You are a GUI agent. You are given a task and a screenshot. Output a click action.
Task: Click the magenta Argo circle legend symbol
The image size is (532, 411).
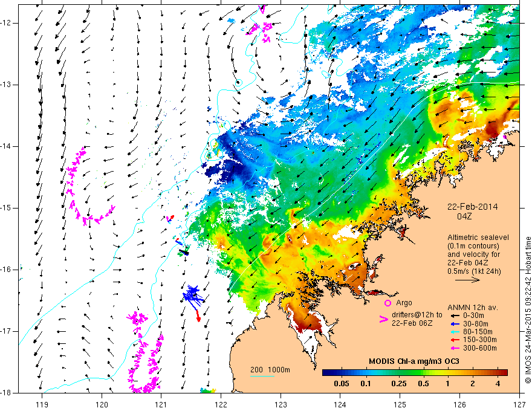click(x=388, y=303)
